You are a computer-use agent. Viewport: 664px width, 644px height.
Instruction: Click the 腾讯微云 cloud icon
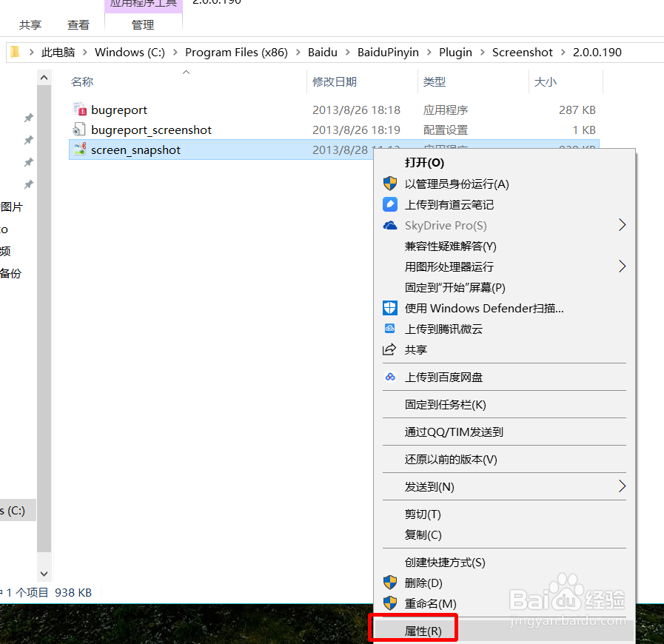(390, 329)
